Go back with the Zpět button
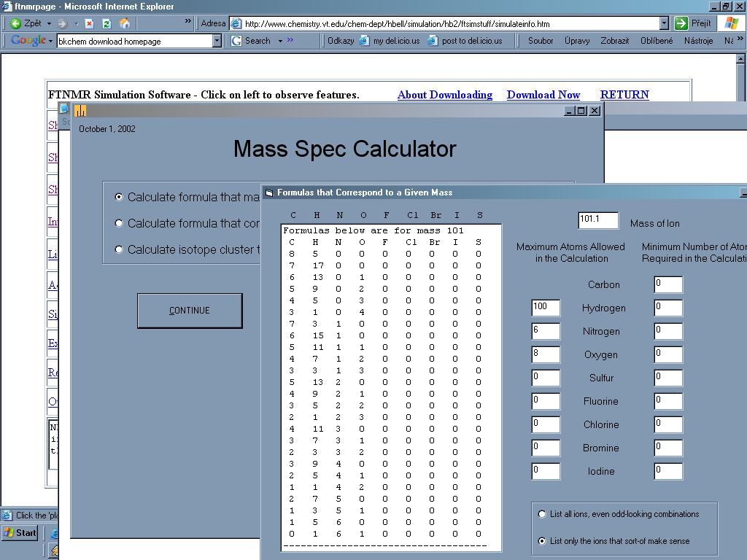Image resolution: width=747 pixels, height=560 pixels. coord(25,23)
